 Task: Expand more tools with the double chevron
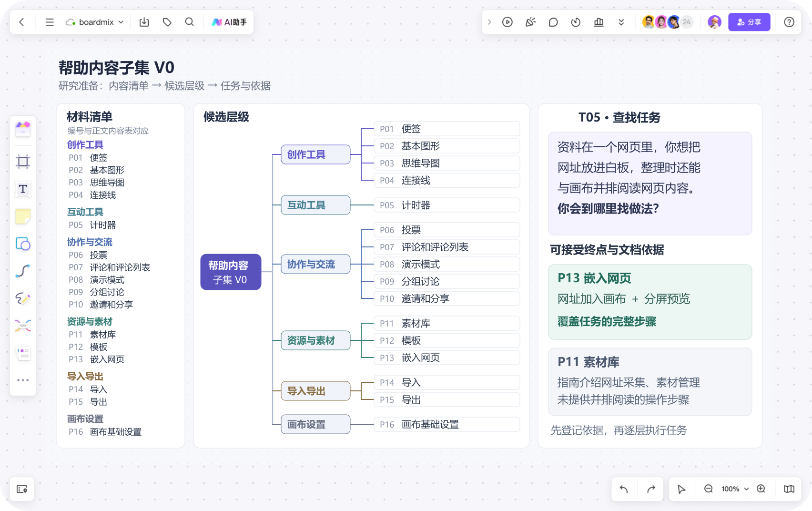(x=621, y=22)
